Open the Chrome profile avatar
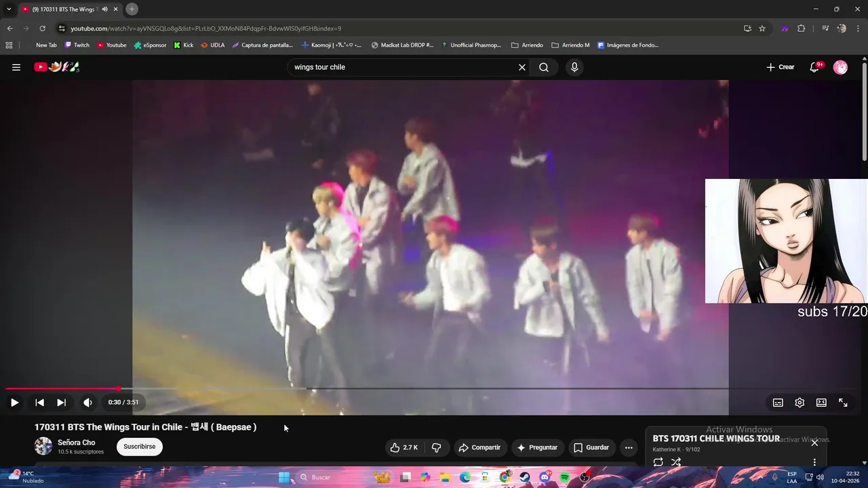This screenshot has width=868, height=488. [x=842, y=28]
